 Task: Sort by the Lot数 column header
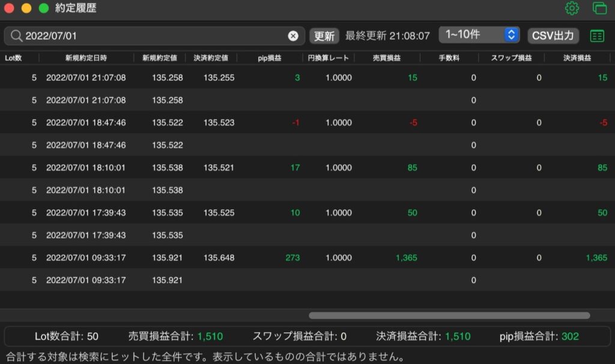(x=13, y=58)
